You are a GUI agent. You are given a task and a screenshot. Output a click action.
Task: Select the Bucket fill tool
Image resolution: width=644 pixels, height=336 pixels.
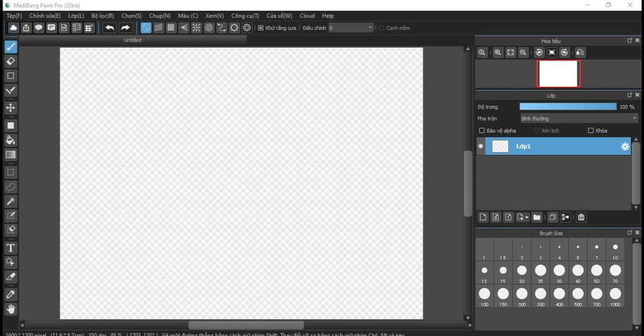11,140
